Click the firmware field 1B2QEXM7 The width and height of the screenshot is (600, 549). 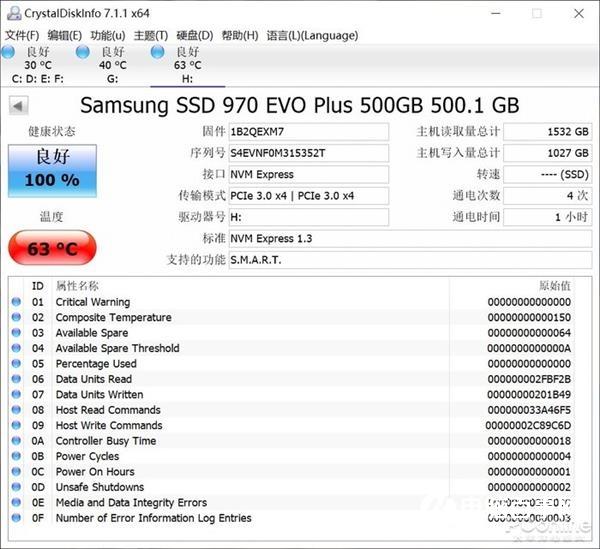[308, 132]
